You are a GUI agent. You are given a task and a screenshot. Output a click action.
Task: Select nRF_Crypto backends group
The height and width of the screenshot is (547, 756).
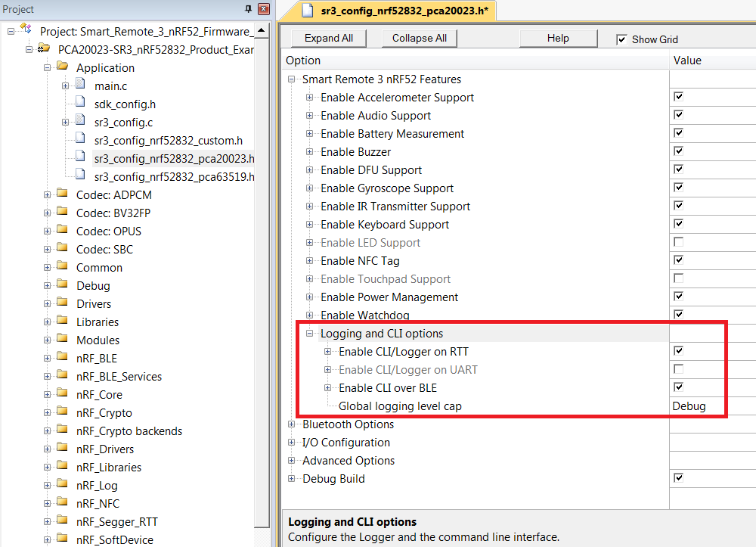coord(129,430)
